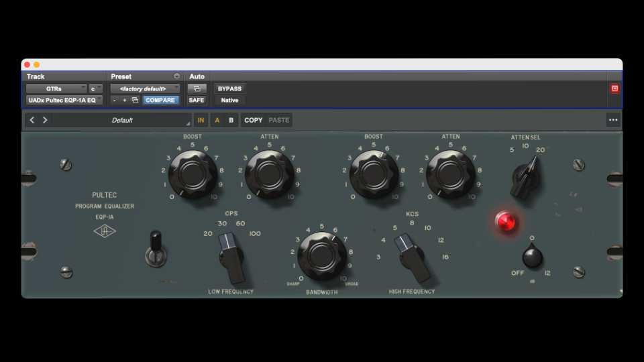The height and width of the screenshot is (362, 644).
Task: Open the factory default preset dropdown
Action: point(145,88)
